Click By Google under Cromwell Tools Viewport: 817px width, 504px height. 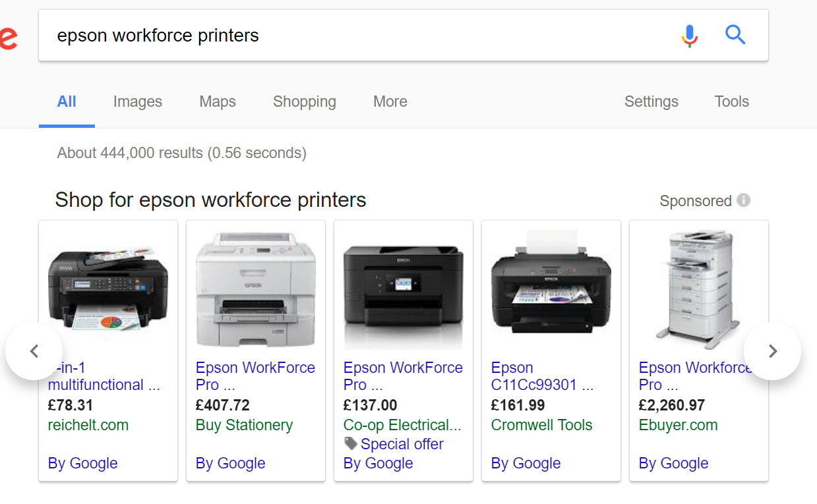pyautogui.click(x=526, y=463)
